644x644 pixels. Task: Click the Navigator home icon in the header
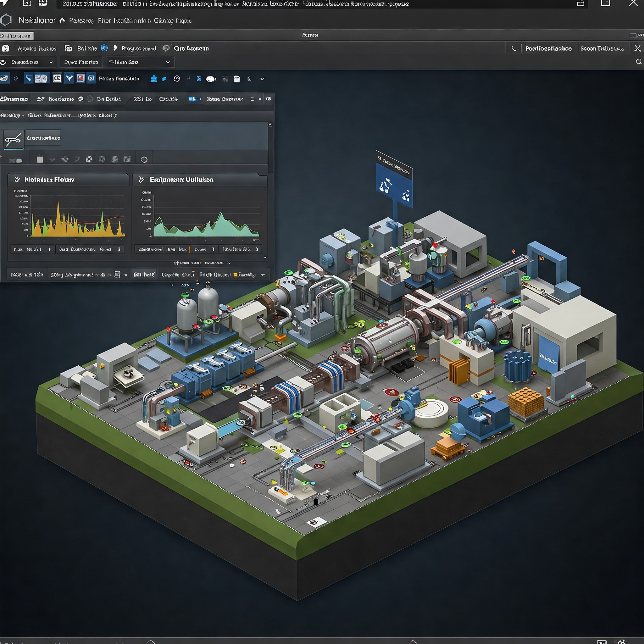click(62, 21)
